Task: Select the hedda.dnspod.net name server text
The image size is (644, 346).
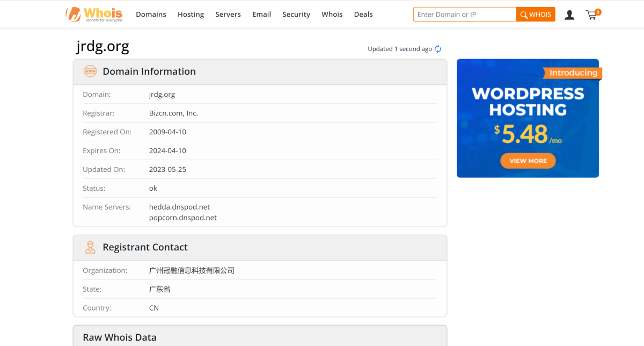Action: click(179, 207)
